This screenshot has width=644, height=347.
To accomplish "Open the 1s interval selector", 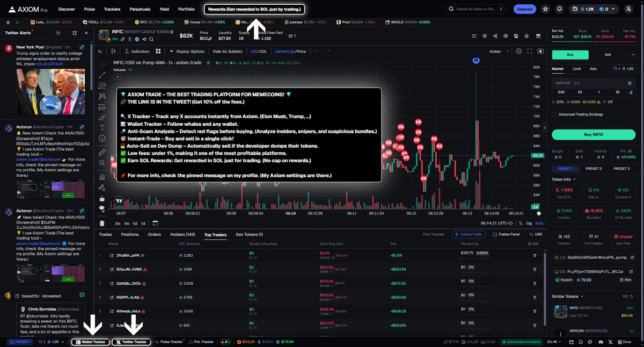I will point(100,52).
